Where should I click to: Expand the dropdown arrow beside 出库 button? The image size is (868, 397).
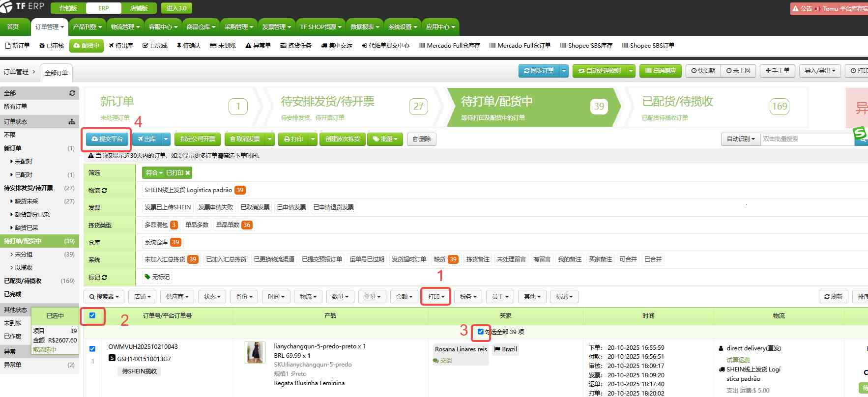tap(166, 139)
